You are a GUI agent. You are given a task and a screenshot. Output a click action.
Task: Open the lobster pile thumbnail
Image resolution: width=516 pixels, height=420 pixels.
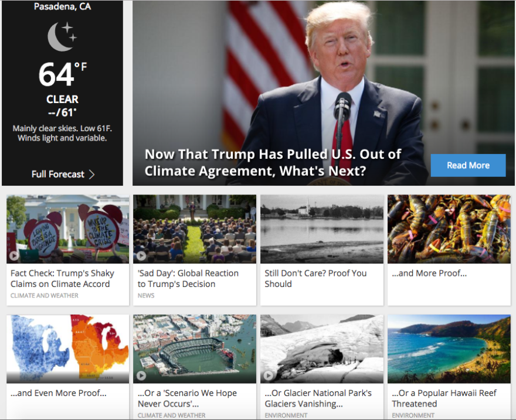(449, 228)
